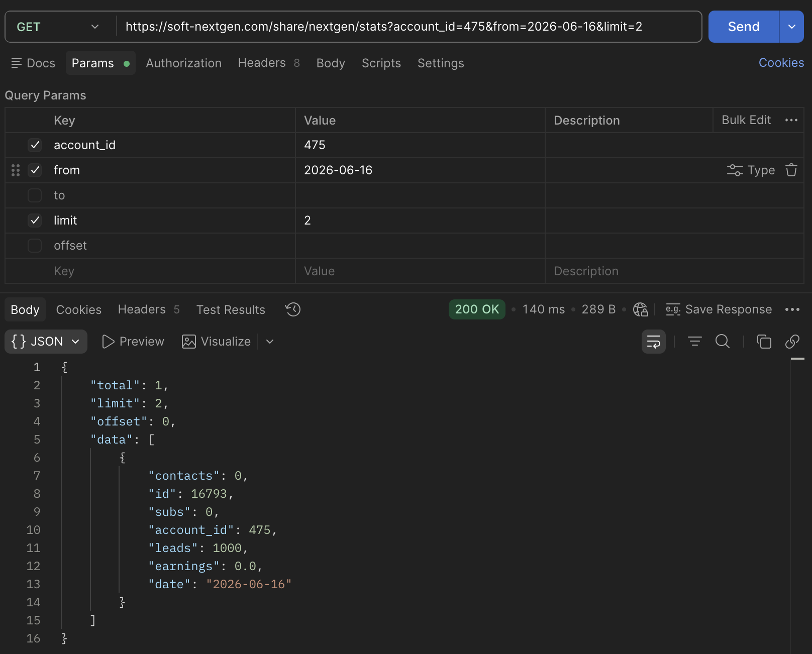
Task: Switch to the Authorization tab
Action: tap(184, 63)
